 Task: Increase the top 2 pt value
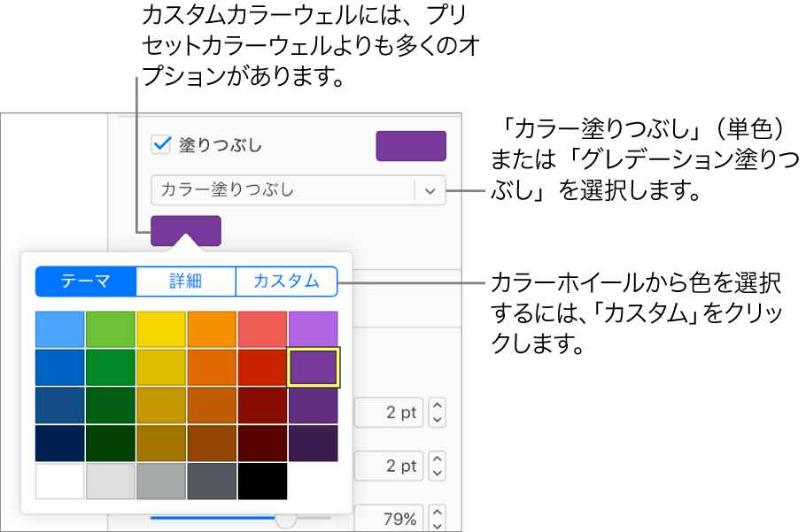[x=437, y=406]
